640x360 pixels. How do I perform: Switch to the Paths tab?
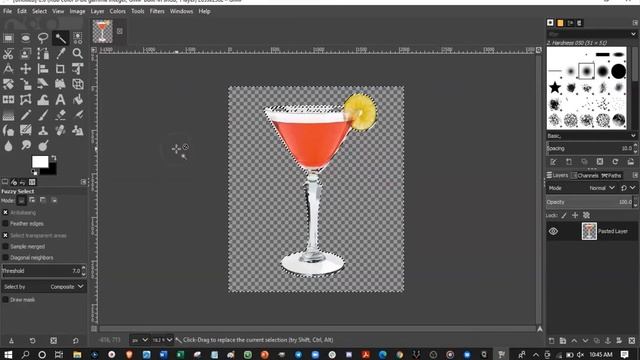611,176
